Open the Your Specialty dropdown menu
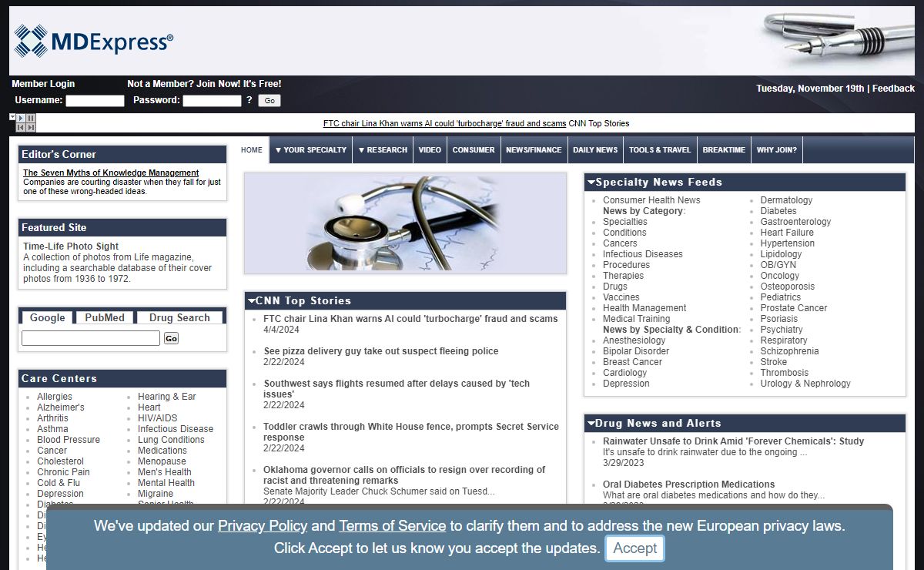 tap(311, 150)
